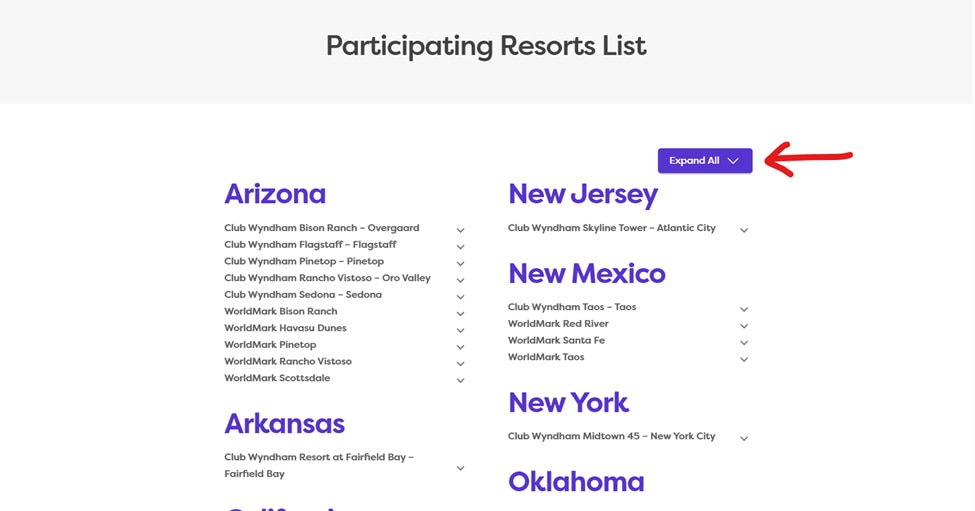Expand Club Wyndham Midtown 45 – New York City chevron
This screenshot has height=511, width=975.
[744, 438]
